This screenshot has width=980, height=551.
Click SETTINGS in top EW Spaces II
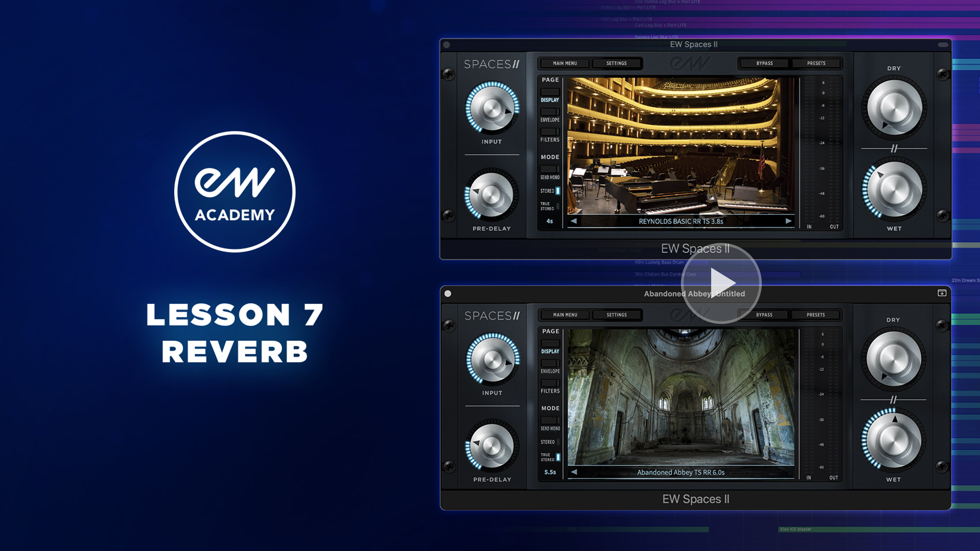(616, 63)
